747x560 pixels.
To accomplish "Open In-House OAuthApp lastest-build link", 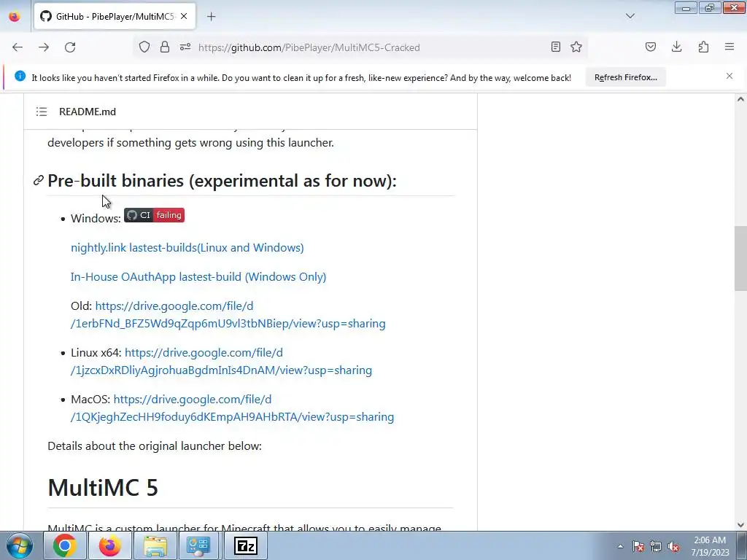I will tap(198, 276).
